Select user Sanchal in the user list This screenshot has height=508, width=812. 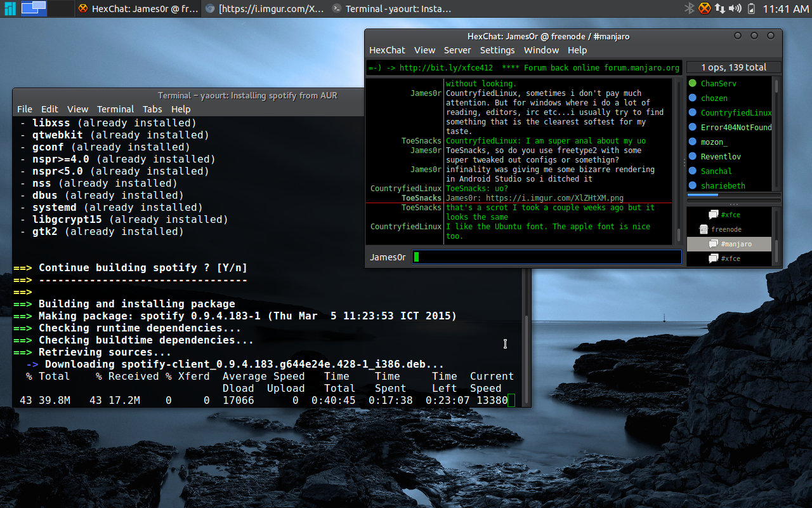coord(730,171)
